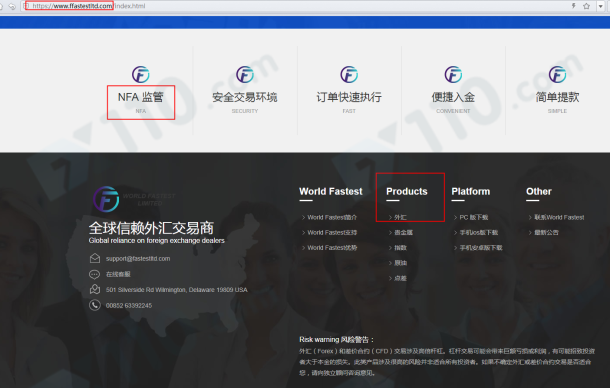The width and height of the screenshot is (610, 388).
Task: Open the World Fastest简介 footer link
Action: point(332,217)
